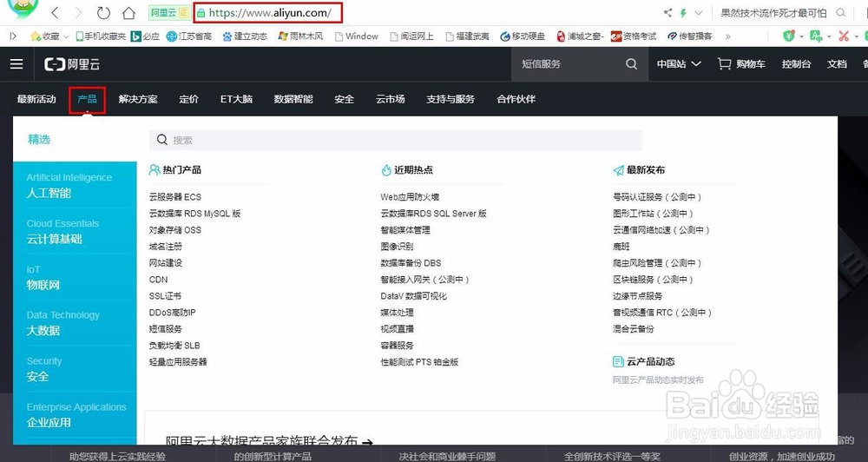Click the product 搜索 search box
This screenshot has width=868, height=462.
[395, 140]
